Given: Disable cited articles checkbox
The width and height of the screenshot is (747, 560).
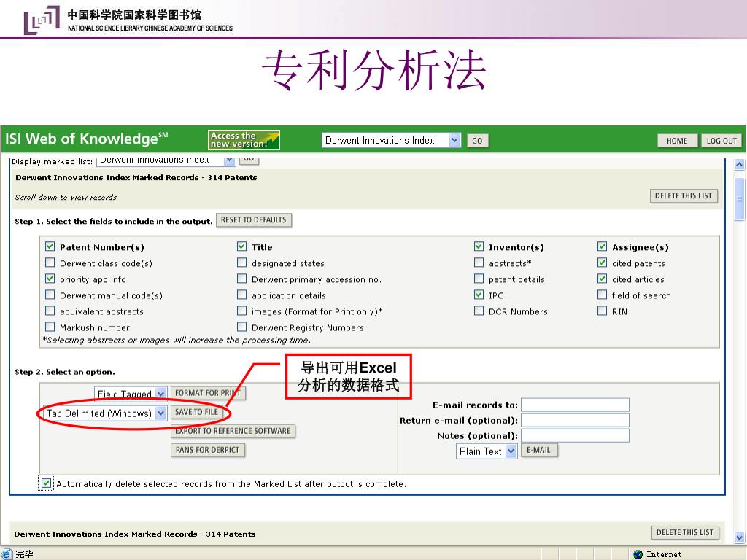Looking at the screenshot, I should point(602,279).
